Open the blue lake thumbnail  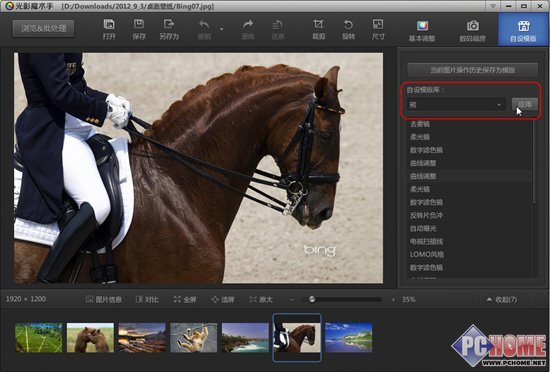[349, 338]
